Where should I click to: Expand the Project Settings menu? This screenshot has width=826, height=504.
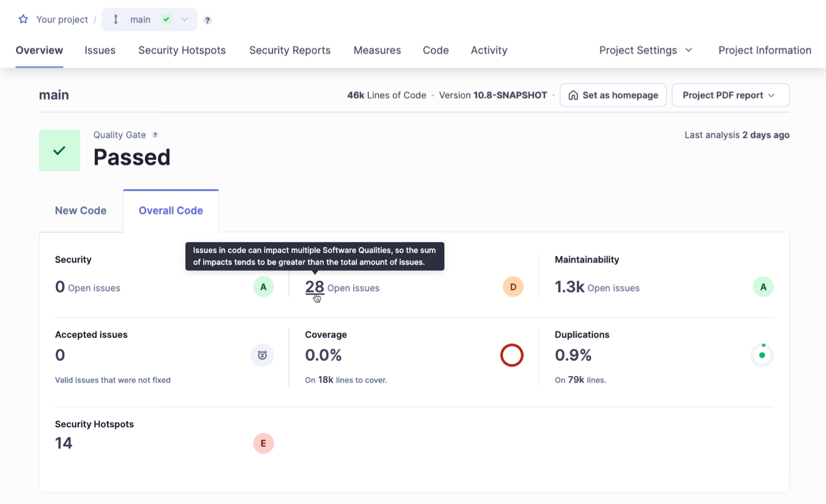pos(645,50)
